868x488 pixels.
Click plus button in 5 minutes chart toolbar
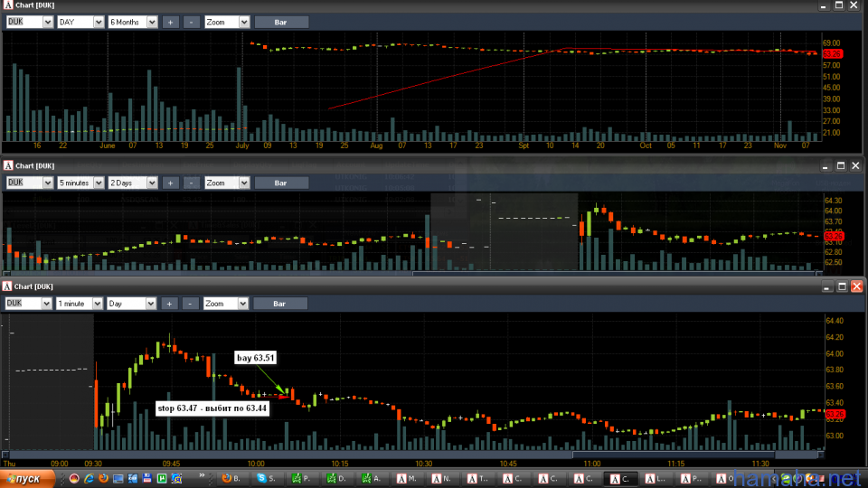(171, 183)
